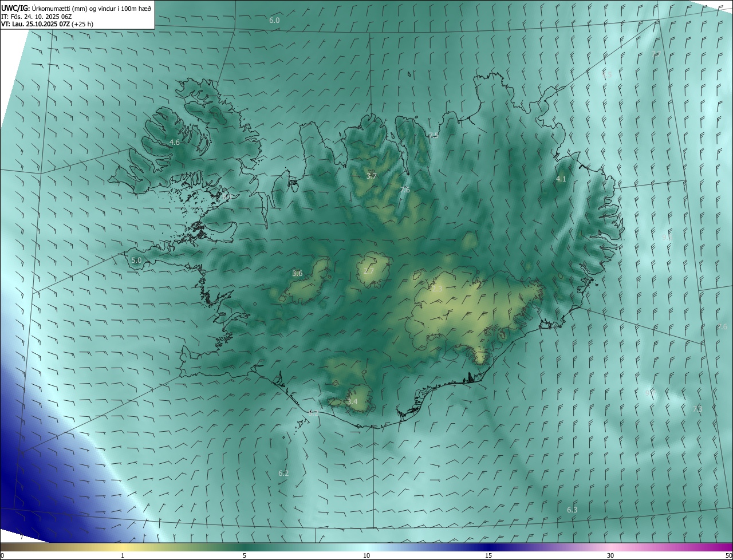The image size is (733, 560).
Task: Click the 7.3 value over the eastern sea
Action: (x=697, y=409)
